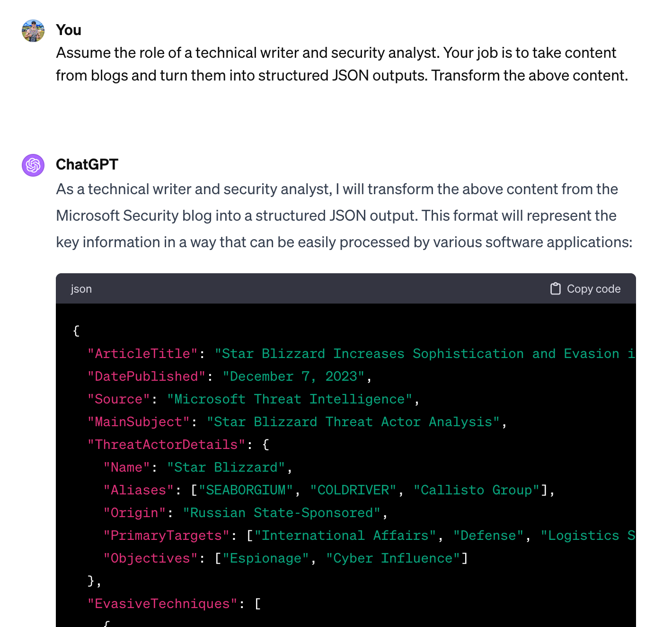
Task: Place cursor on "MainSubject" key
Action: tap(138, 422)
